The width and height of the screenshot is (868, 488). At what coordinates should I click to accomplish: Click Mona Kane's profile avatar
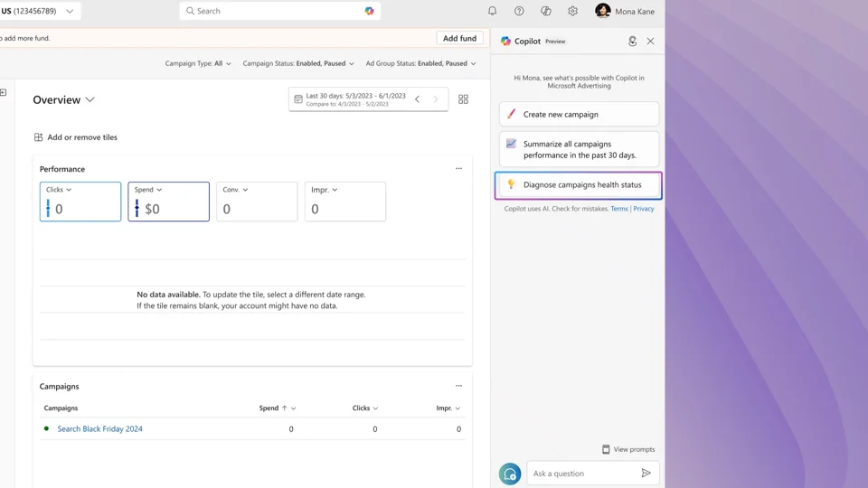point(603,11)
